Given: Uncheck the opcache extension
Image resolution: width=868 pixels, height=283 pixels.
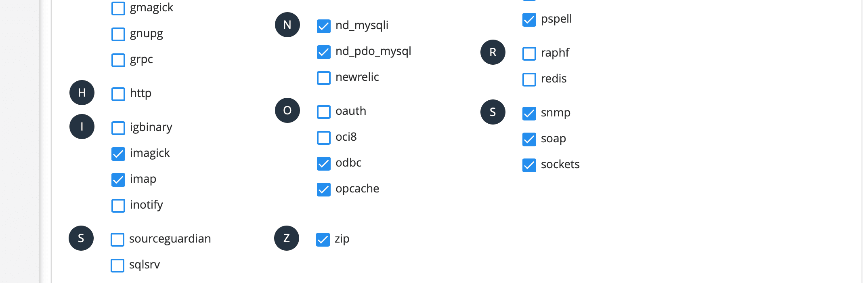Looking at the screenshot, I should point(324,190).
